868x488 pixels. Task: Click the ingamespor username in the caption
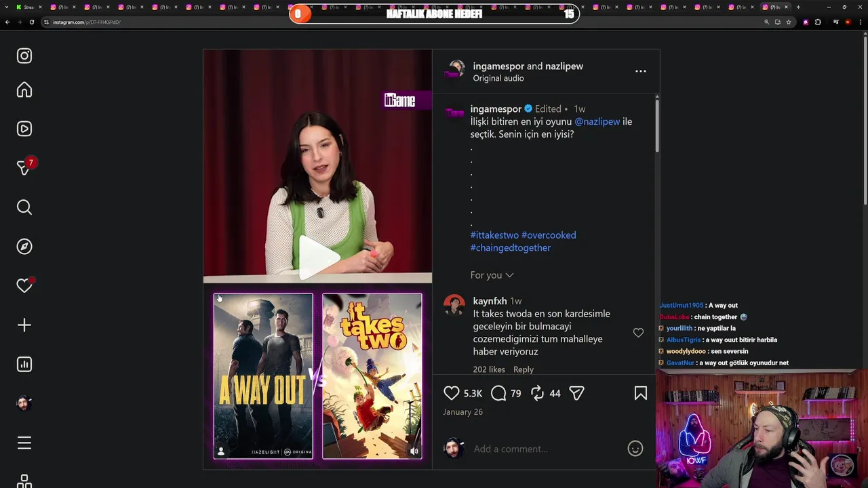click(x=496, y=109)
